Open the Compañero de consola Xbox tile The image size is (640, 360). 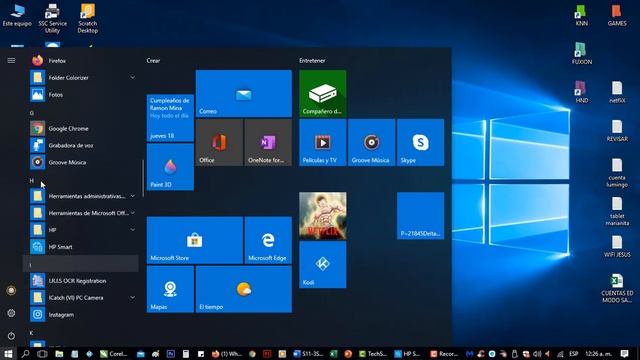323,93
